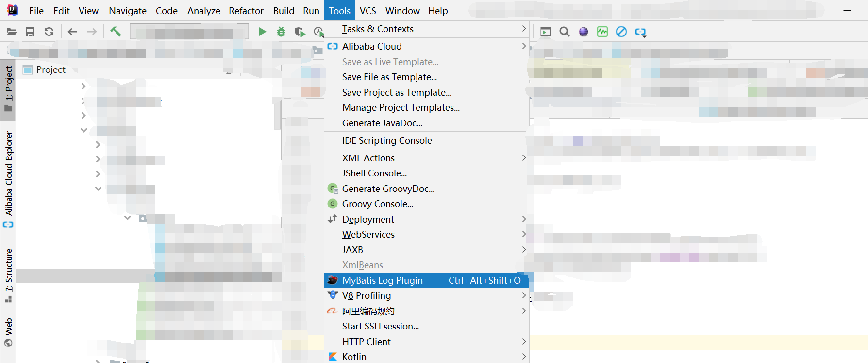Open the Refactor menu
Image resolution: width=868 pixels, height=363 pixels.
246,11
